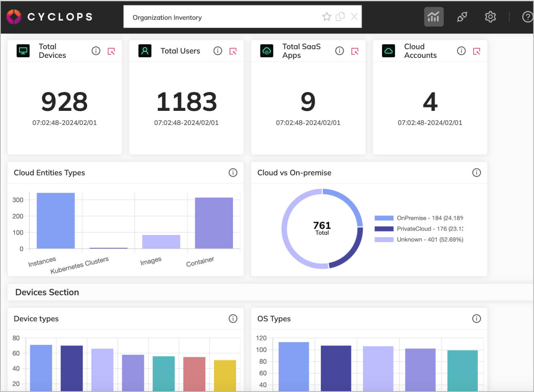Duplicate dashboard using the copy icon
The width and height of the screenshot is (534, 392).
tap(340, 17)
